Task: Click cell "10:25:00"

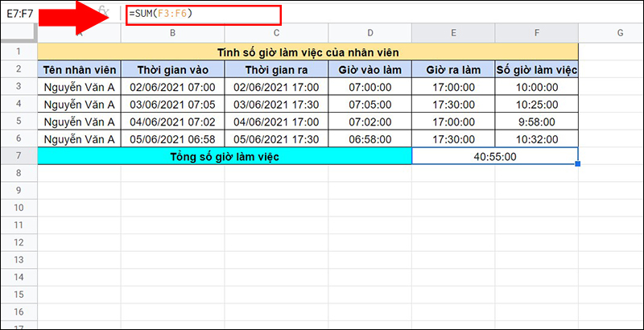Action: [537, 105]
